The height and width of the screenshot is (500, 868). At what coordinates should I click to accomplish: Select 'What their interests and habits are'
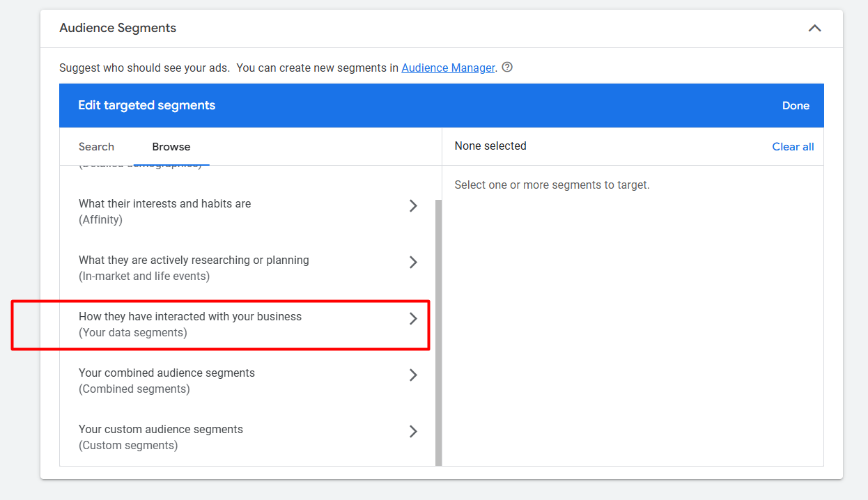point(164,204)
